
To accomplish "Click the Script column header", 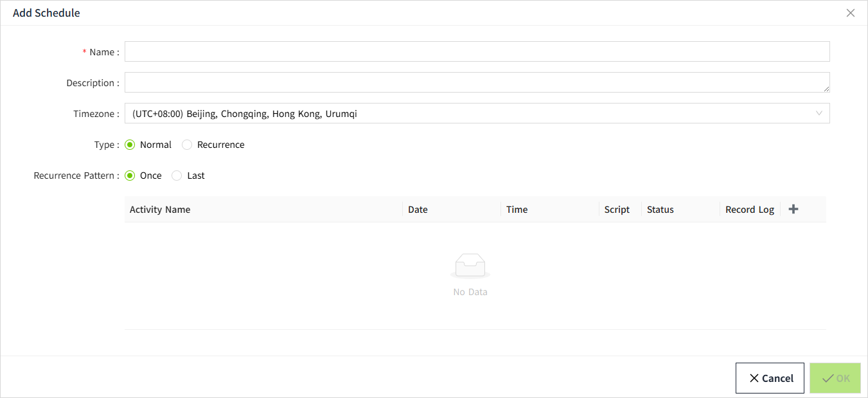I will click(617, 210).
